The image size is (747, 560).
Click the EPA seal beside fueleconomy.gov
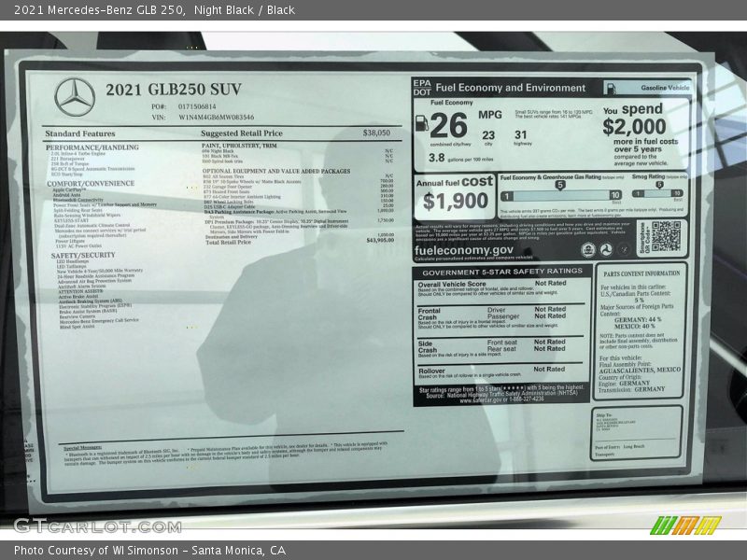click(587, 248)
